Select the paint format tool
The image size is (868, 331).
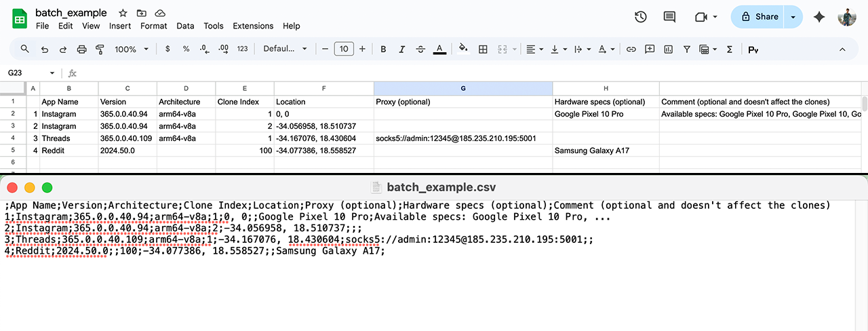point(100,49)
